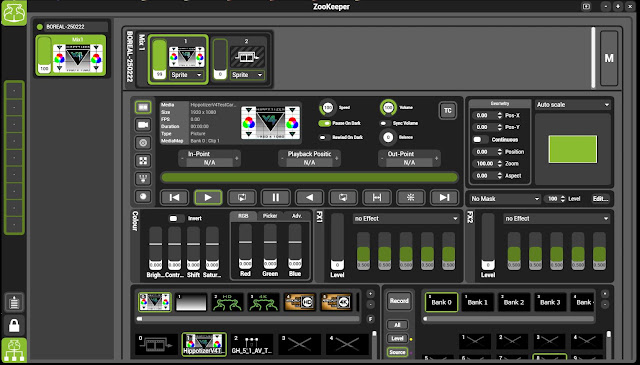Set loop playback mode

[x=242, y=198]
